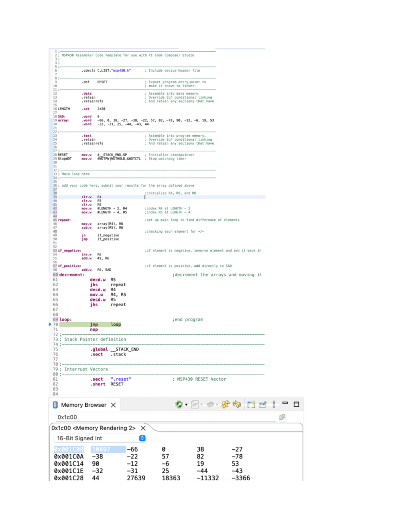Click address 0x001C28 in memory view

68,478
